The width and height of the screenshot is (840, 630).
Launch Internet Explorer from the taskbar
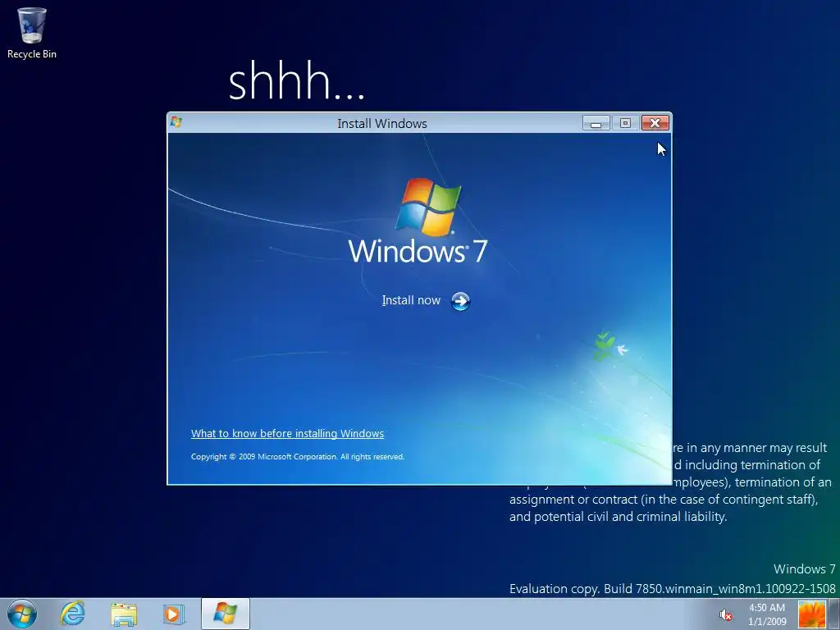(x=72, y=614)
